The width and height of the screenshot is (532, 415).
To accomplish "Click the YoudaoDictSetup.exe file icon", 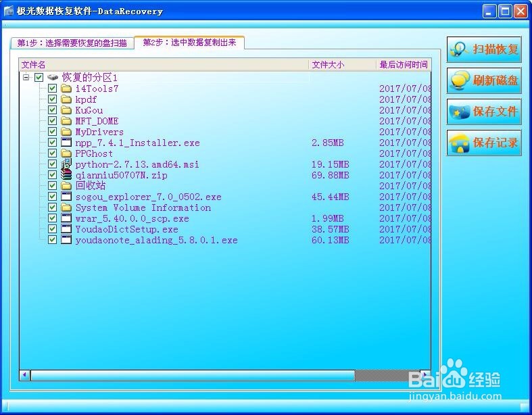I will coord(66,228).
